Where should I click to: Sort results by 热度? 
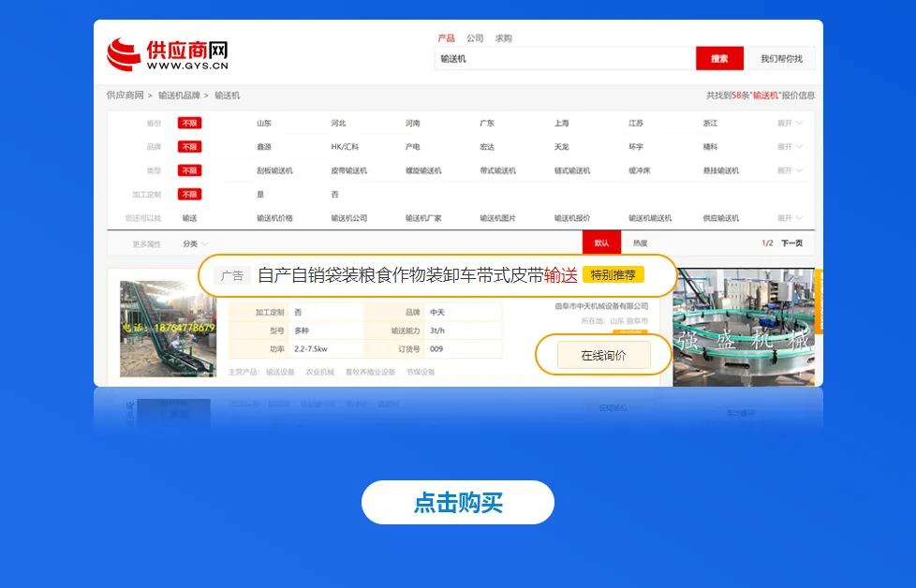(640, 243)
